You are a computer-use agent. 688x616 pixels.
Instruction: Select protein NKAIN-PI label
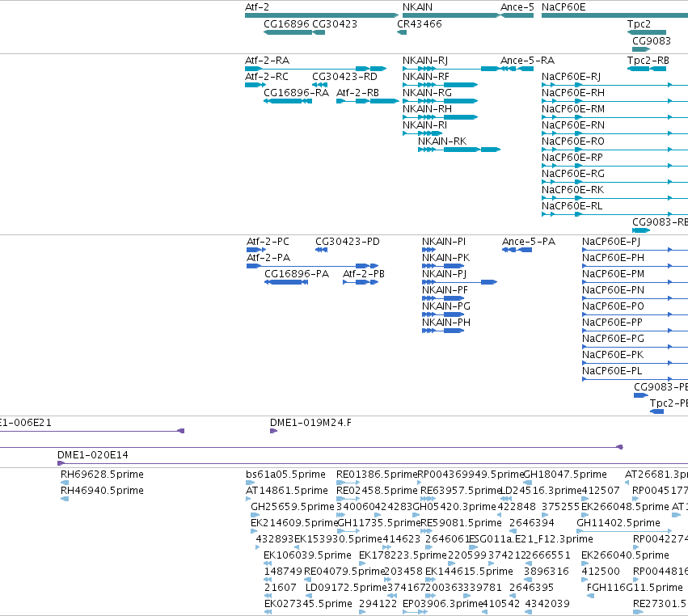click(x=444, y=242)
